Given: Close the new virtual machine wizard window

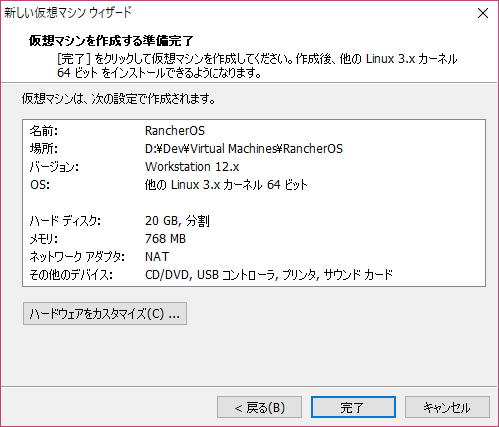Looking at the screenshot, I should click(x=483, y=14).
